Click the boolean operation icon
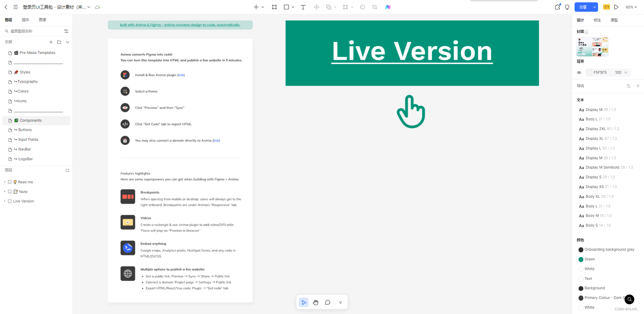Viewport: 644px width, 314px height. coord(329,7)
